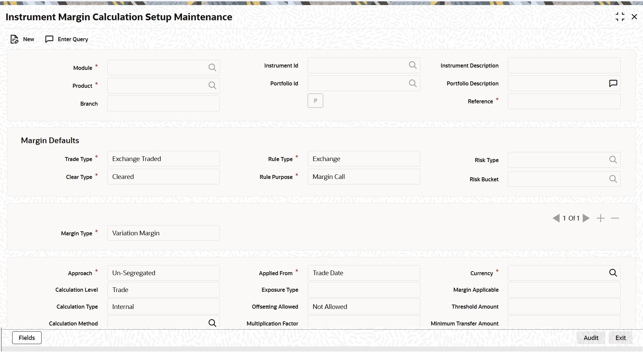Screen dimensions: 643x364
Task: Open the Approach dropdown
Action: [163, 273]
